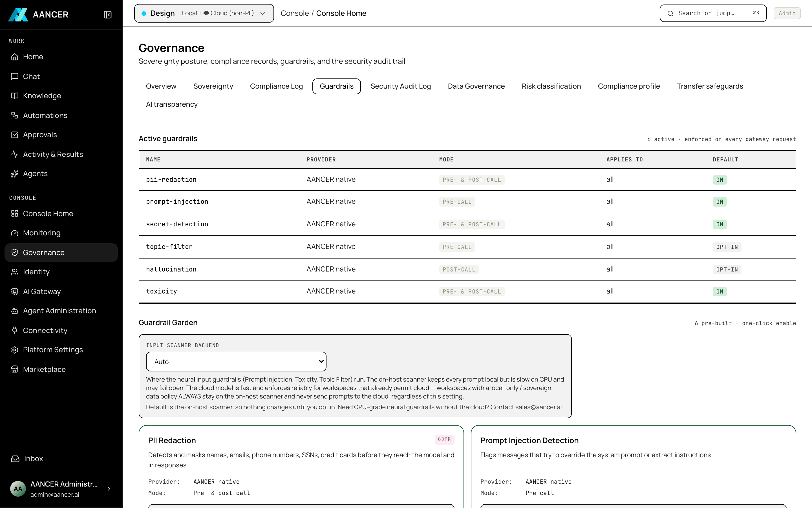Click the Marketplace store icon
This screenshot has height=508, width=812.
(x=14, y=369)
